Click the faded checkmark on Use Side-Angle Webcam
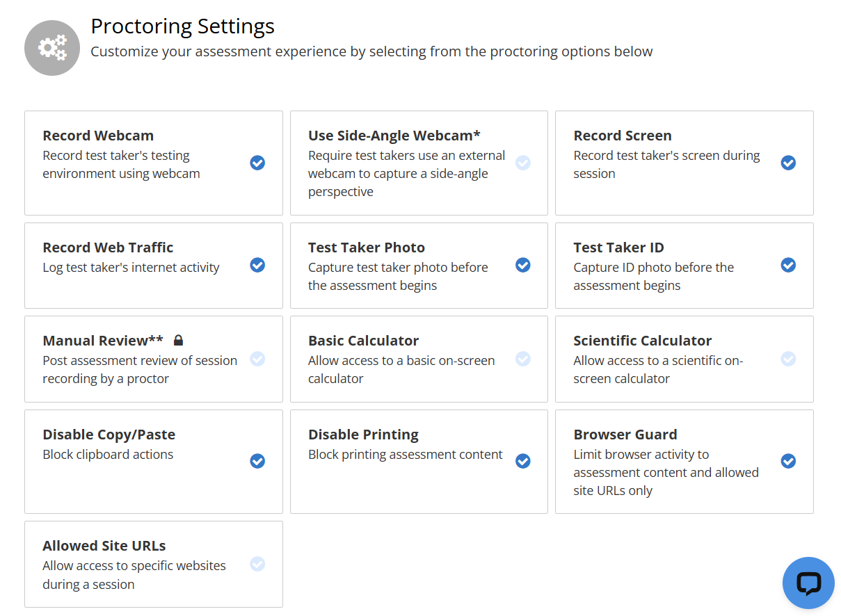The width and height of the screenshot is (841, 616). pyautogui.click(x=522, y=163)
